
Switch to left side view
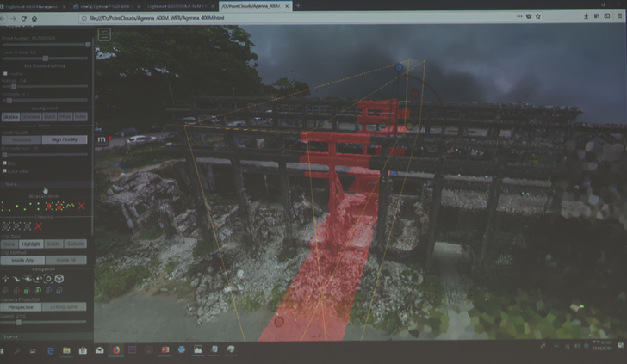point(5,291)
